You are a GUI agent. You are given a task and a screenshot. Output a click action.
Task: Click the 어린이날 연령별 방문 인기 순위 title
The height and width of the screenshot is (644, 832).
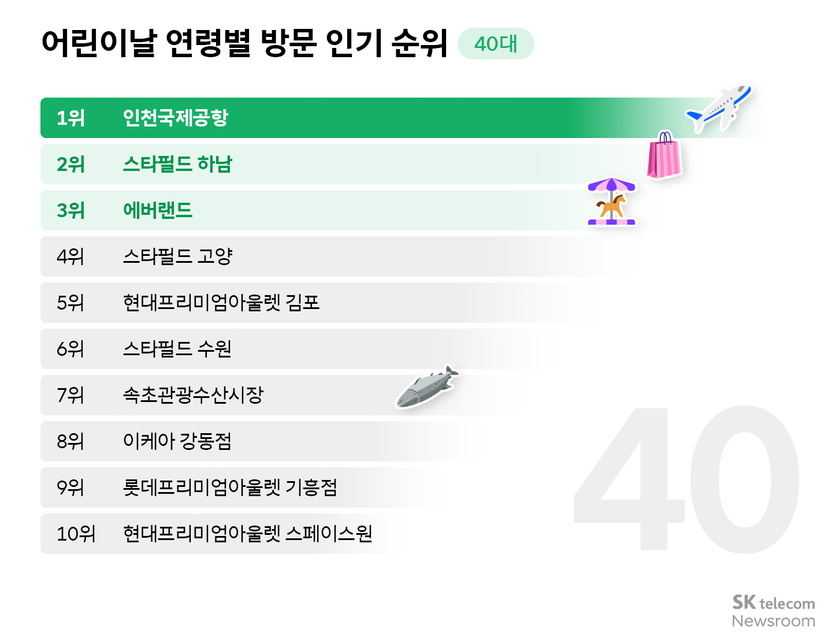click(244, 43)
